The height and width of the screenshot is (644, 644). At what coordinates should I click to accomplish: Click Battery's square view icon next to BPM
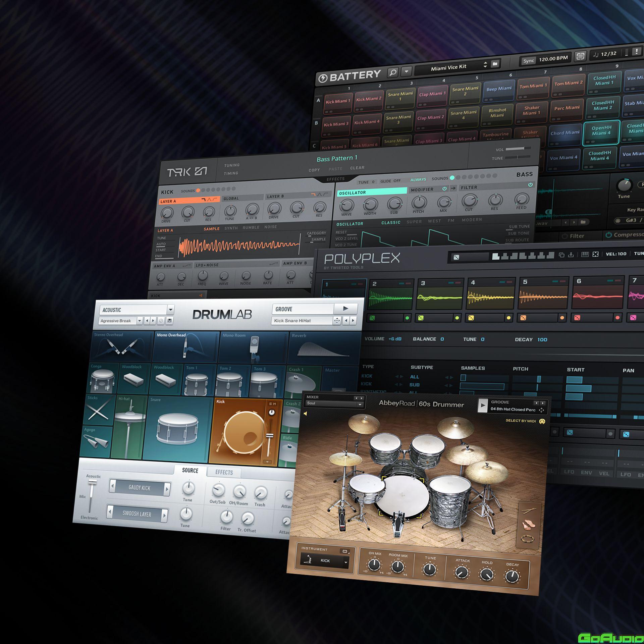580,56
